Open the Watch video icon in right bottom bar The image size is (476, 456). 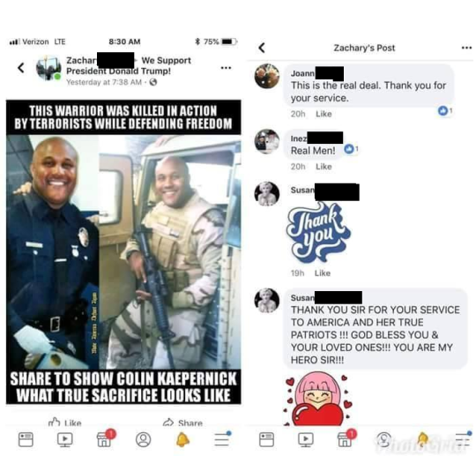306,439
